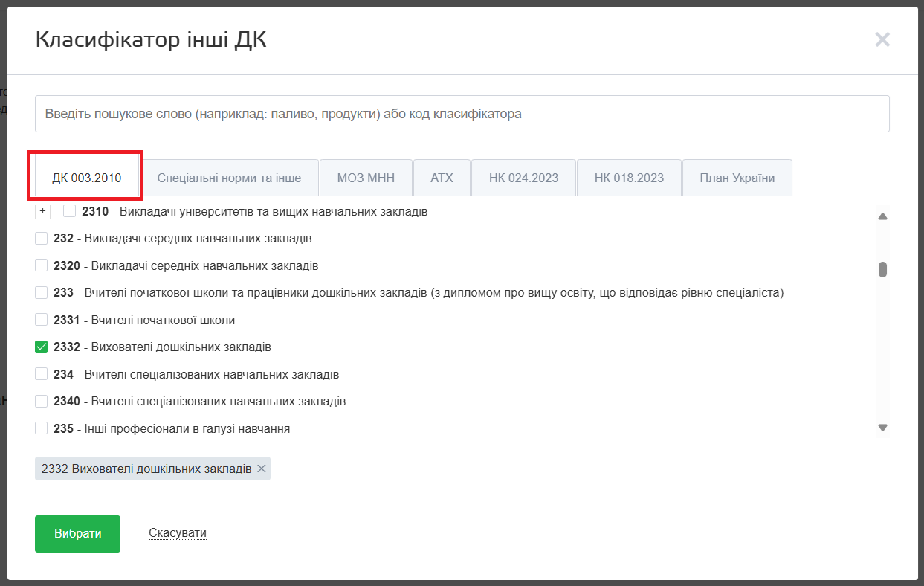Switch to the МОЗ МНН tab
This screenshot has width=924, height=586.
pos(366,178)
